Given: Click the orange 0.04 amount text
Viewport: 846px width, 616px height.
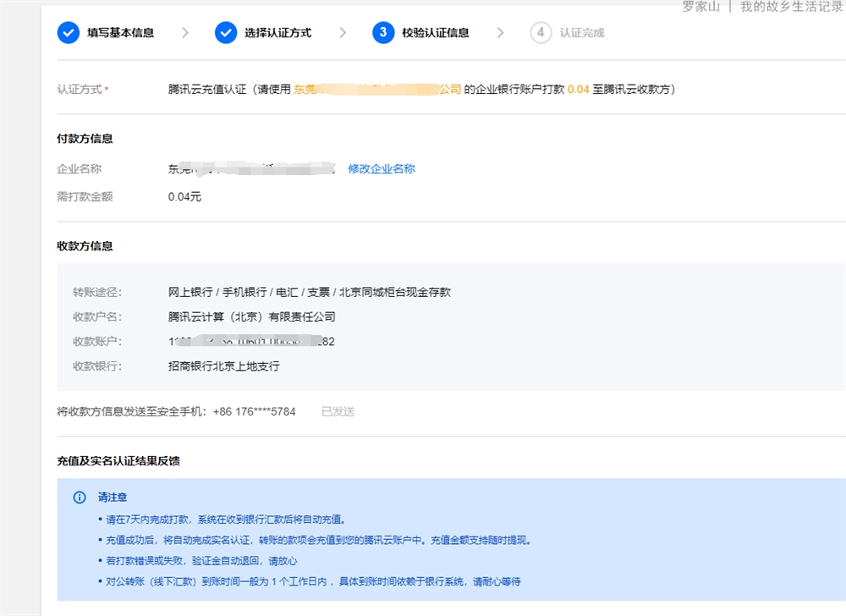Looking at the screenshot, I should point(578,90).
